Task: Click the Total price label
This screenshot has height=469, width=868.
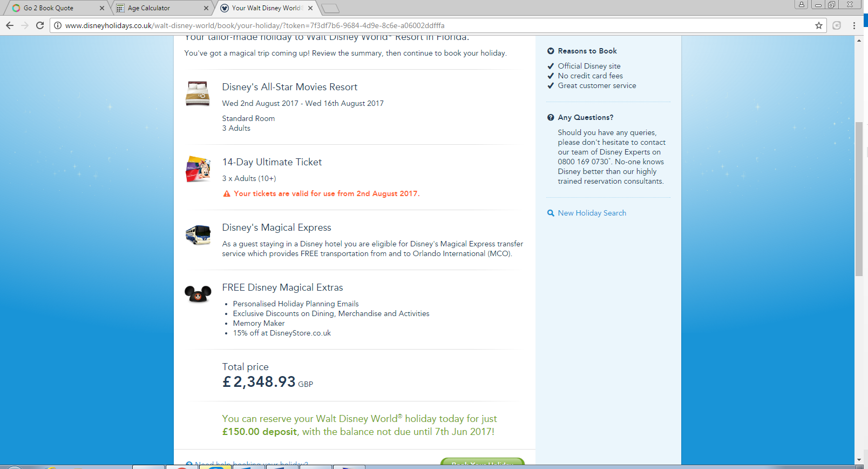Action: coord(246,367)
